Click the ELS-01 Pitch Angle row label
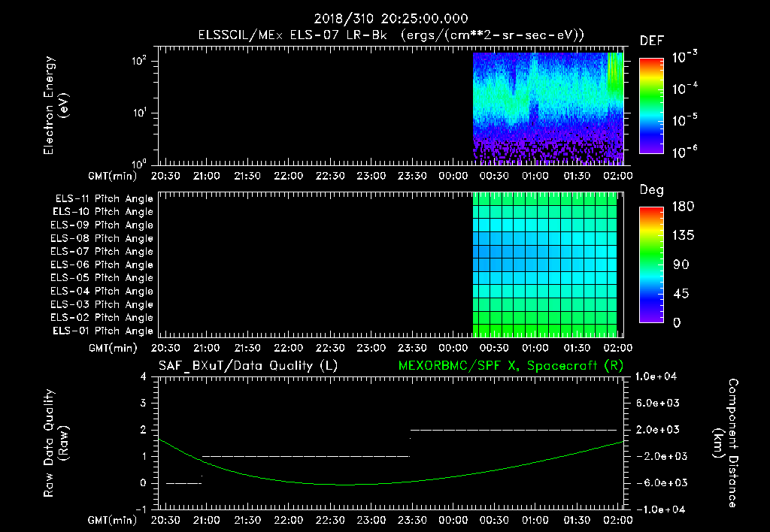 (102, 331)
